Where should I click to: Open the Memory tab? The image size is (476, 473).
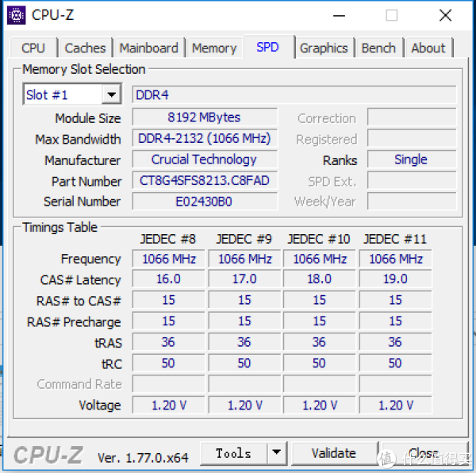pos(214,48)
